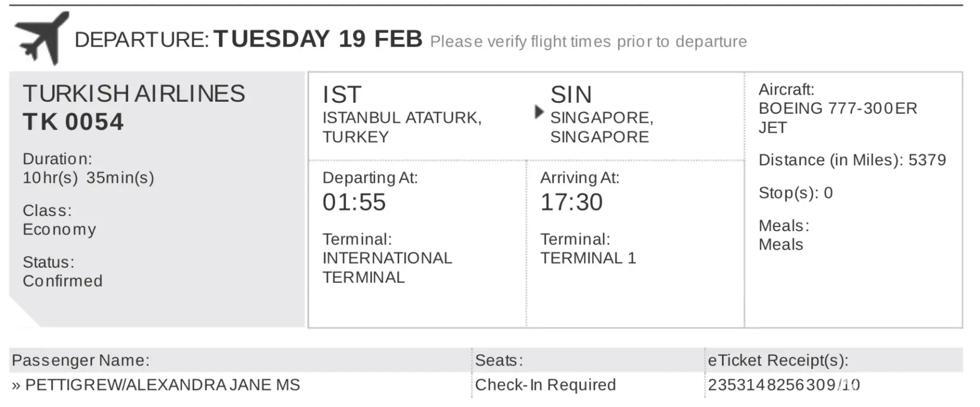The height and width of the screenshot is (407, 980).
Task: Click passenger name PETTIGREW/ALEXANDRA JANE MS
Action: pos(162,385)
